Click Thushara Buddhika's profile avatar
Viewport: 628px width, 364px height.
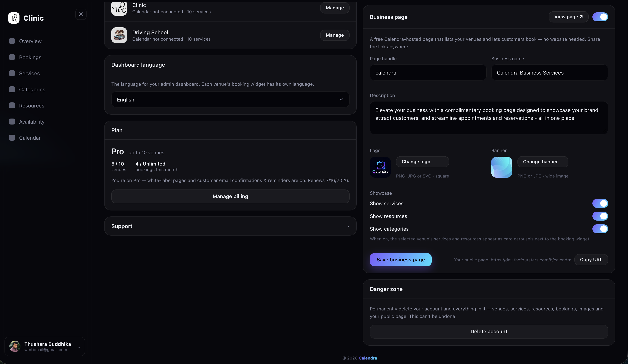[15, 346]
